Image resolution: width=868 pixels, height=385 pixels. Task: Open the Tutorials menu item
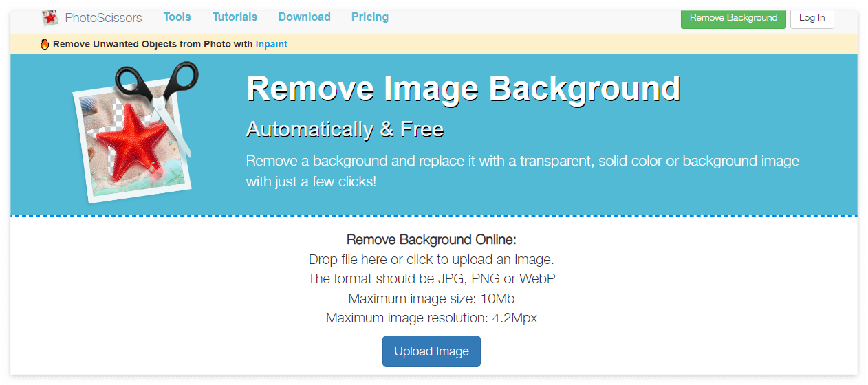[235, 16]
